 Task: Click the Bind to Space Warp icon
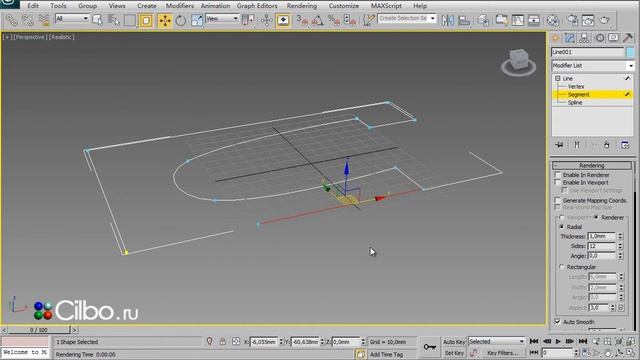pyautogui.click(x=44, y=20)
